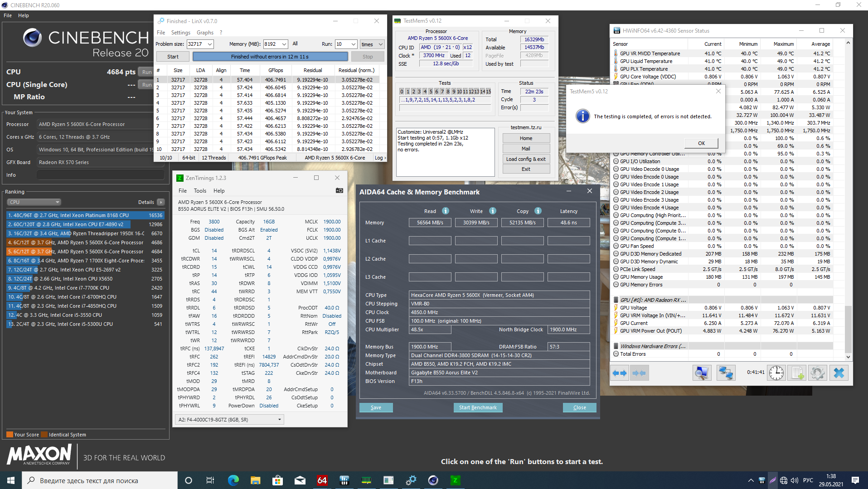This screenshot has height=489, width=868.
Task: Click HWiNFO expand arrows icon
Action: pyautogui.click(x=619, y=373)
